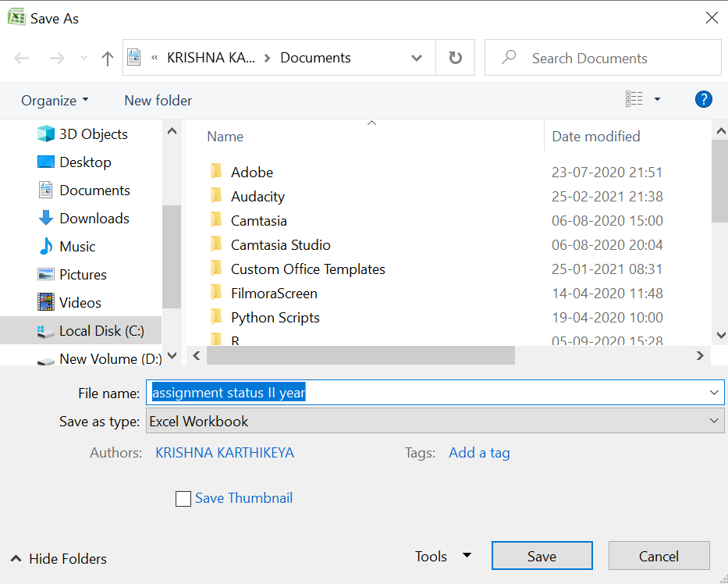Enable the Save Thumbnail checkbox

click(x=183, y=499)
